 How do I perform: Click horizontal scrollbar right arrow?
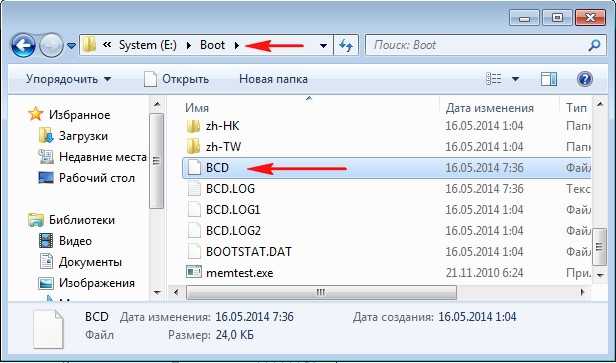pos(583,292)
